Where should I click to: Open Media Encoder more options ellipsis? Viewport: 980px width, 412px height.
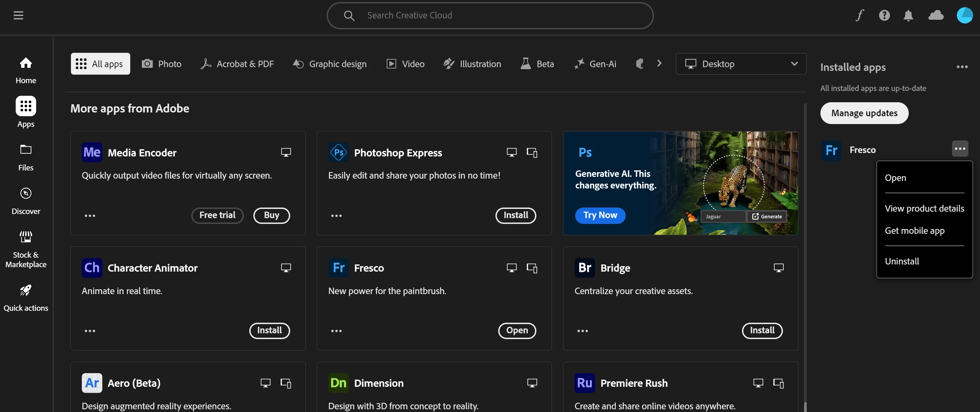coord(90,215)
